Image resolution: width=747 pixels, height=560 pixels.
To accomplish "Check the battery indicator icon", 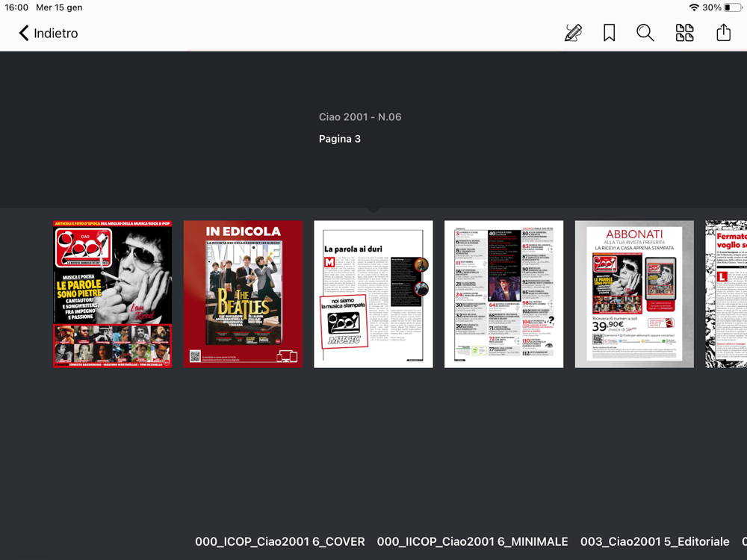I will pos(734,7).
